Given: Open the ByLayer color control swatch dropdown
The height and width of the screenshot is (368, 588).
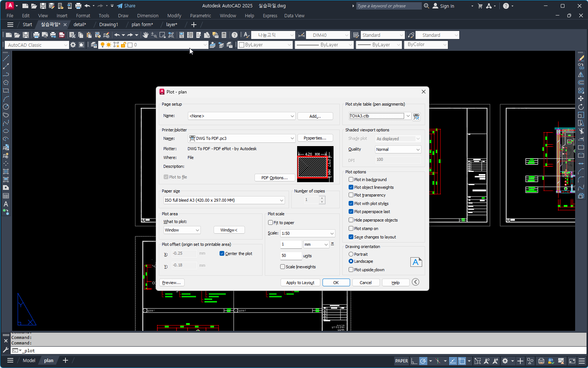Looking at the screenshot, I should [x=265, y=45].
